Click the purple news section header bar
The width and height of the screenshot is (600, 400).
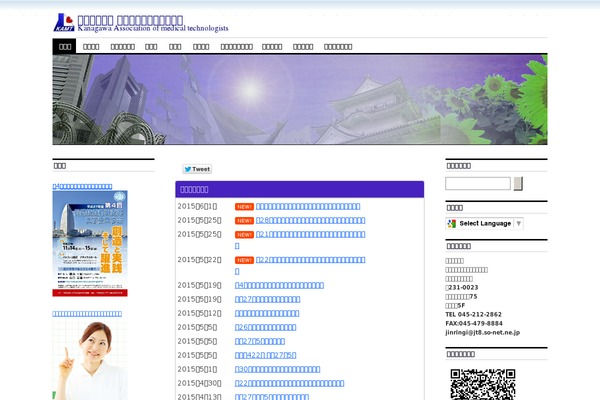300,189
